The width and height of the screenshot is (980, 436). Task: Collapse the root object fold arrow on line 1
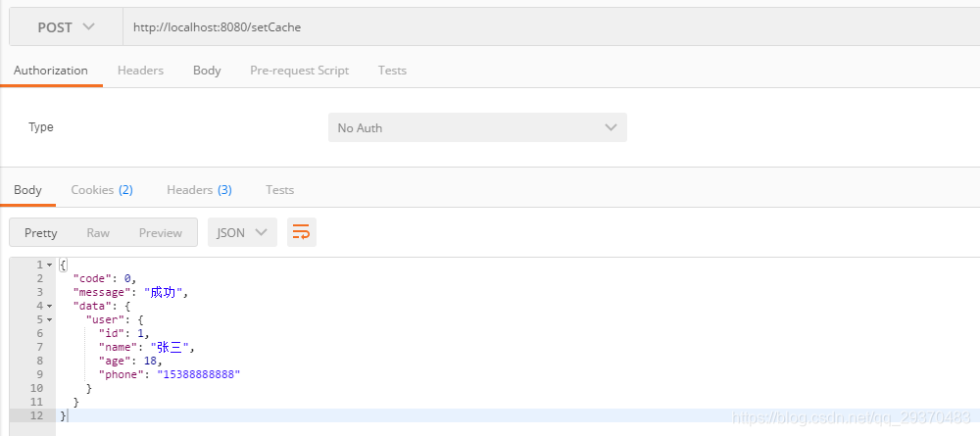50,265
